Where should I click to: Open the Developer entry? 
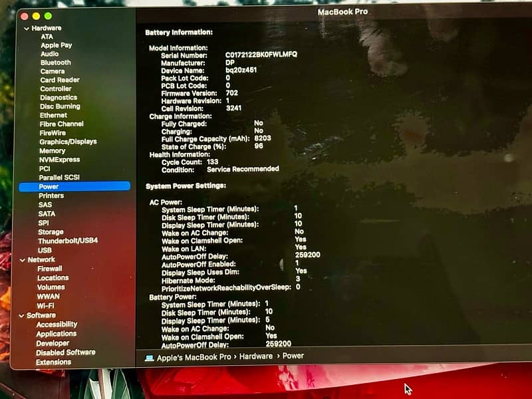coord(53,343)
